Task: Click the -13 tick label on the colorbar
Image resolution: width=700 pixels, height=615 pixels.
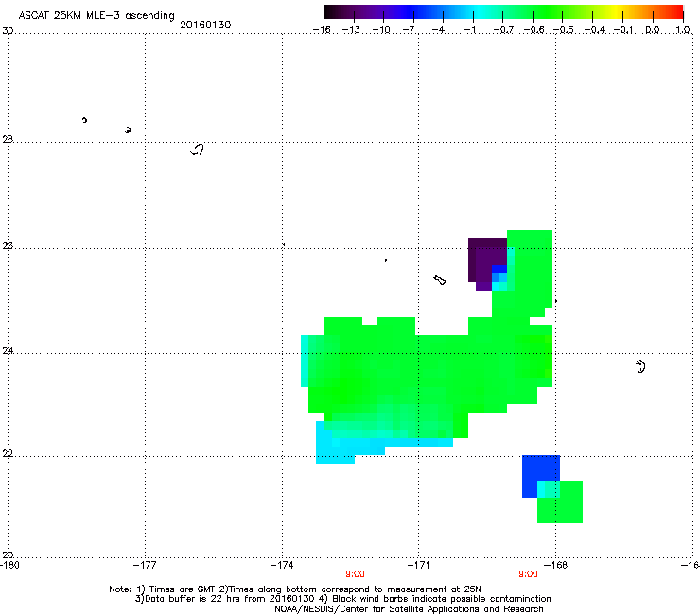Action: point(351,30)
